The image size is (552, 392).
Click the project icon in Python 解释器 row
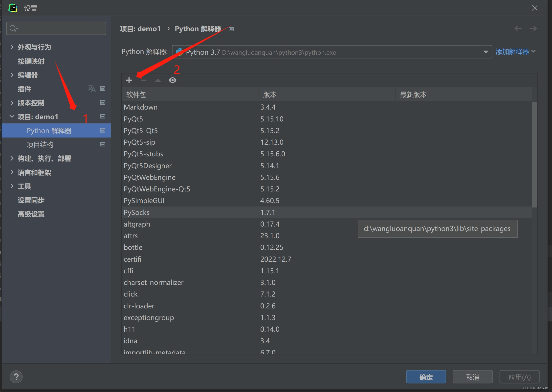pyautogui.click(x=103, y=130)
